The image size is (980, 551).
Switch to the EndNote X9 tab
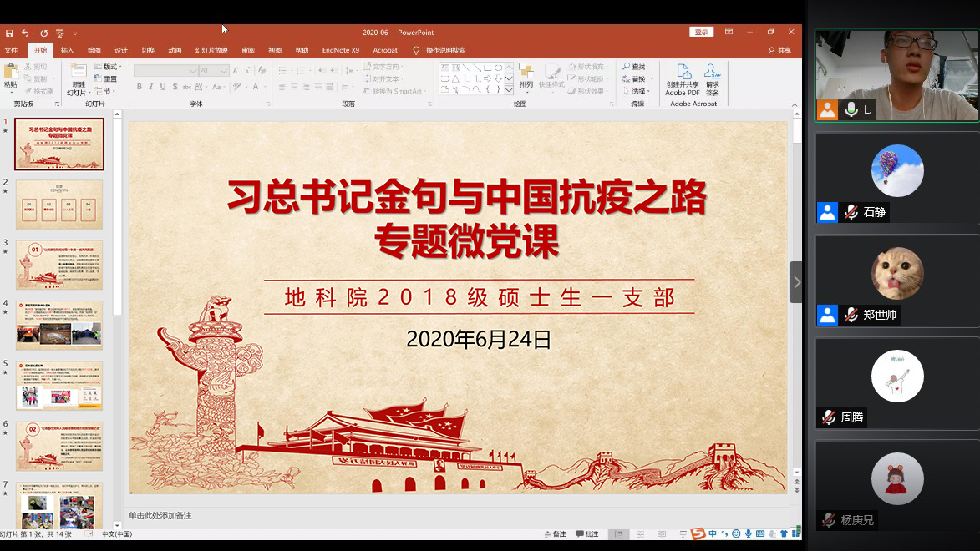click(x=340, y=50)
